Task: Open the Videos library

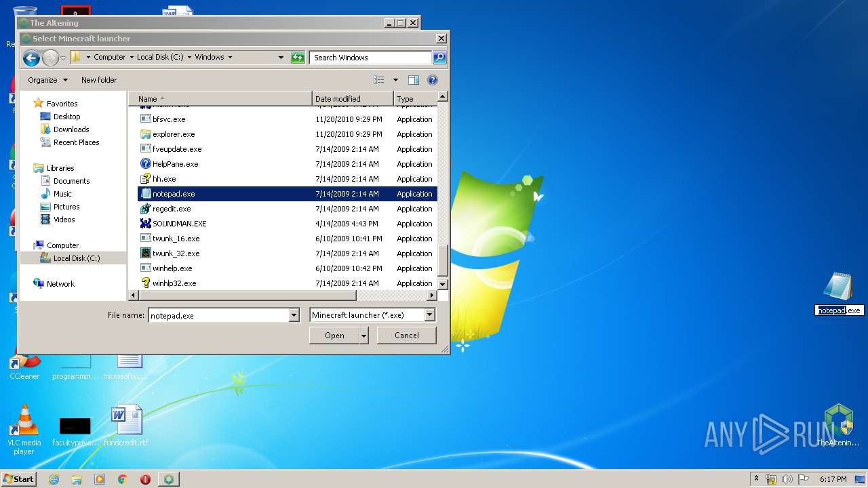Action: [64, 220]
